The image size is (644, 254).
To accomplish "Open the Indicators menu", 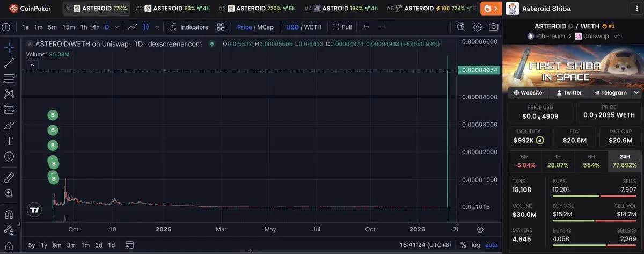I will [188, 27].
